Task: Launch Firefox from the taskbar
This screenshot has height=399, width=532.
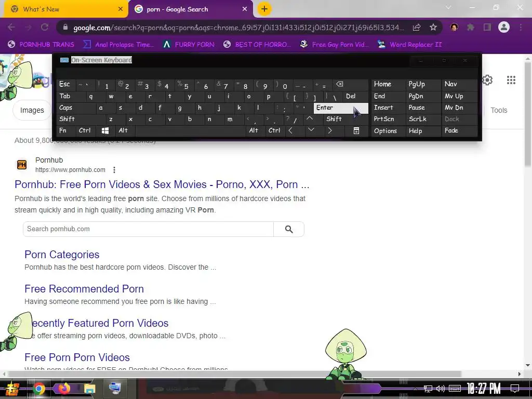Action: pos(64,389)
